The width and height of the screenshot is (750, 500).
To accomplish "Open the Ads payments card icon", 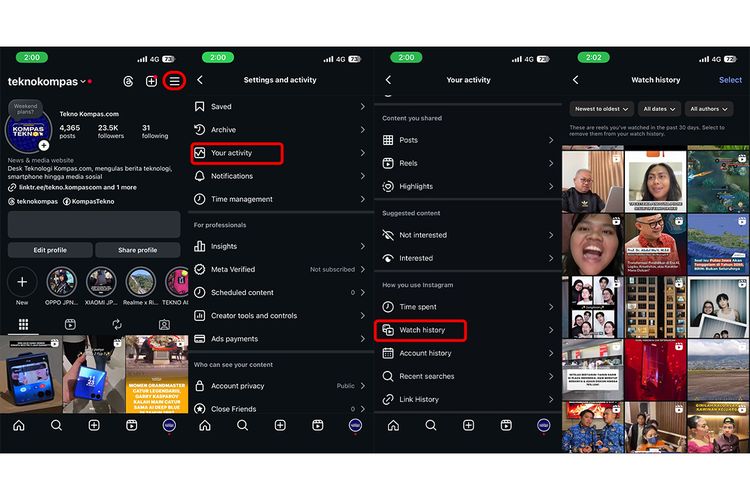I will coord(199,339).
